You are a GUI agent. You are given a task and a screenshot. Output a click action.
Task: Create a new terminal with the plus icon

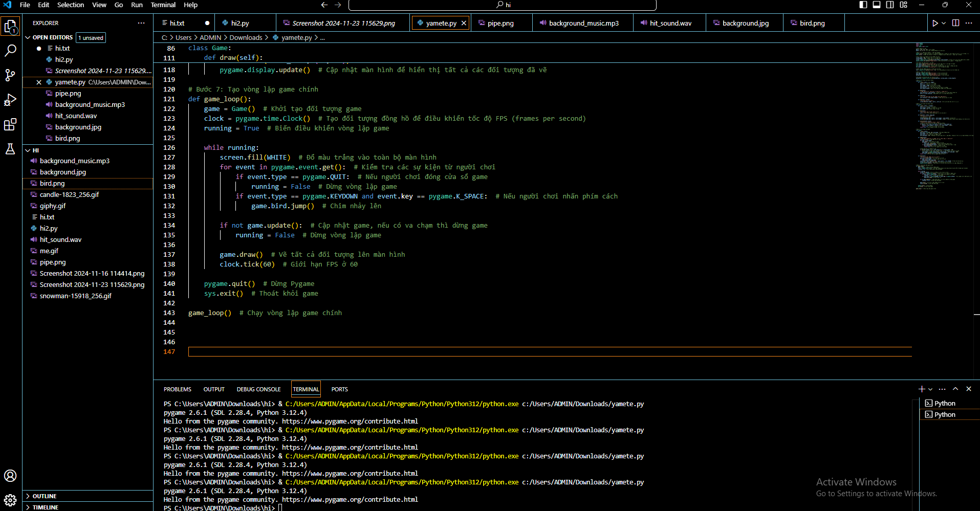pyautogui.click(x=922, y=389)
